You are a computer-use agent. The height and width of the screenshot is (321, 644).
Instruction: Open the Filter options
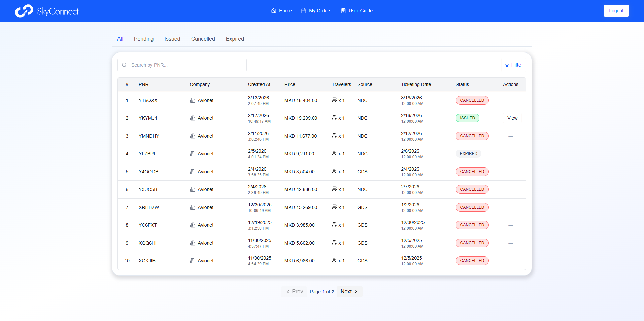[514, 65]
